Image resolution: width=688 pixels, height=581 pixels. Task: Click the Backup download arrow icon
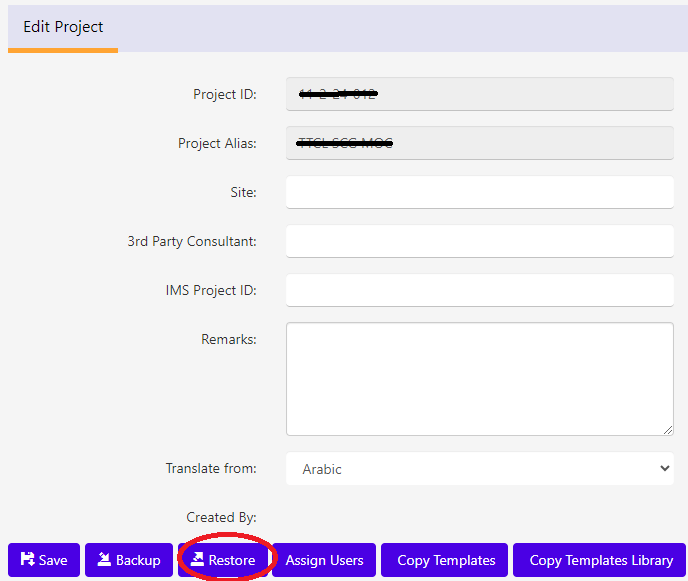click(104, 560)
